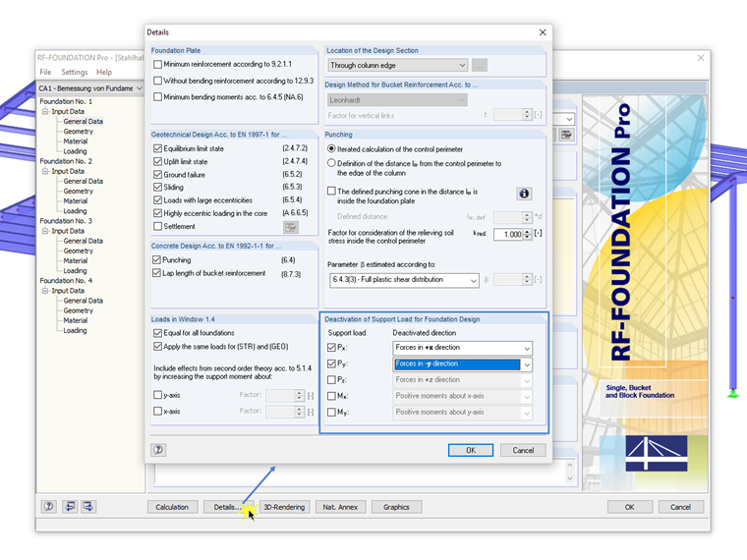Click the kred value field showing 1.000
This screenshot has width=747, height=560.
point(508,234)
